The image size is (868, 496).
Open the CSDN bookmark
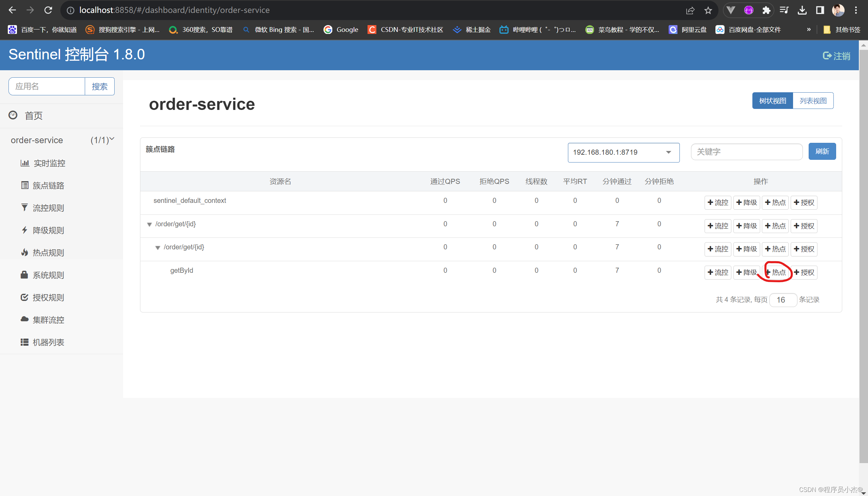pyautogui.click(x=406, y=30)
